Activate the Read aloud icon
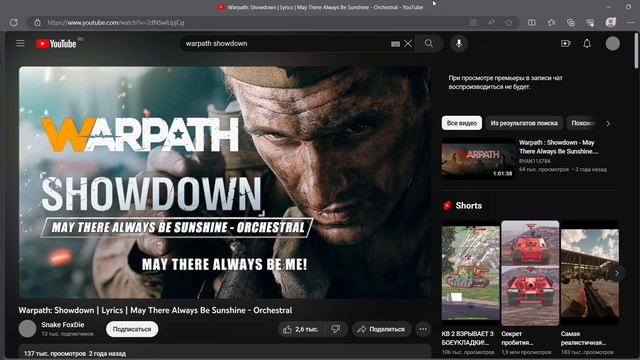Viewport: 640px width, 360px height. [491, 22]
